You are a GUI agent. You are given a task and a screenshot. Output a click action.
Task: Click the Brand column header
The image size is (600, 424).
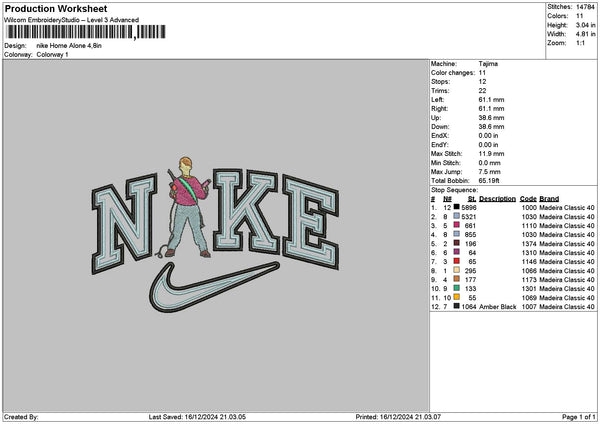point(549,199)
